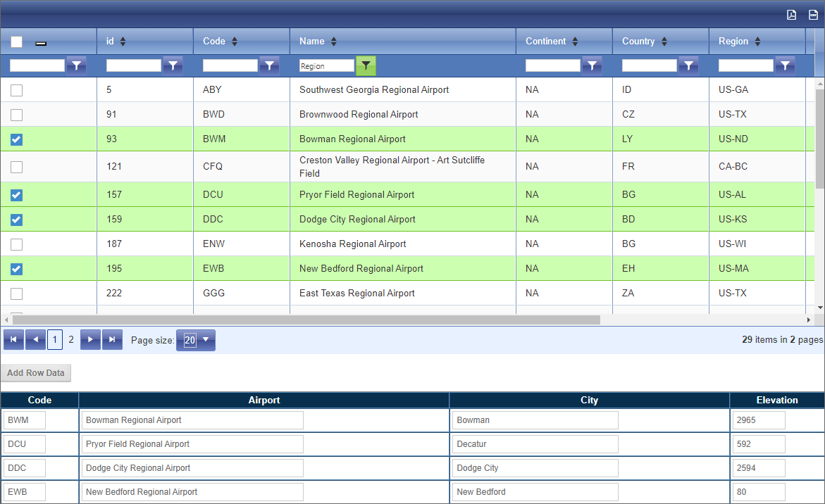Screen dimensions: 825x504
Task: Click the sort arrows next to Name
Action: 333,42
